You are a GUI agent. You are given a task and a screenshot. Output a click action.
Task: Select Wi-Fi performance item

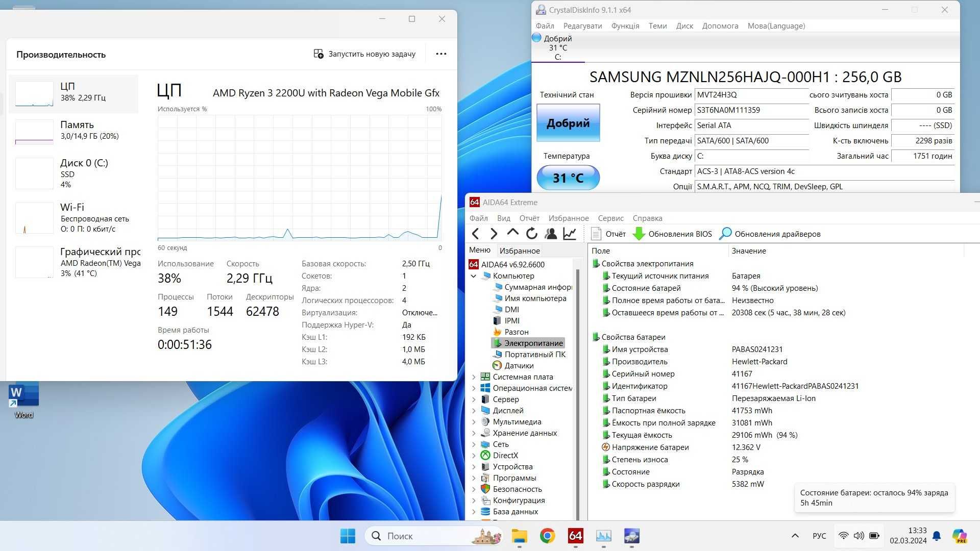point(73,218)
